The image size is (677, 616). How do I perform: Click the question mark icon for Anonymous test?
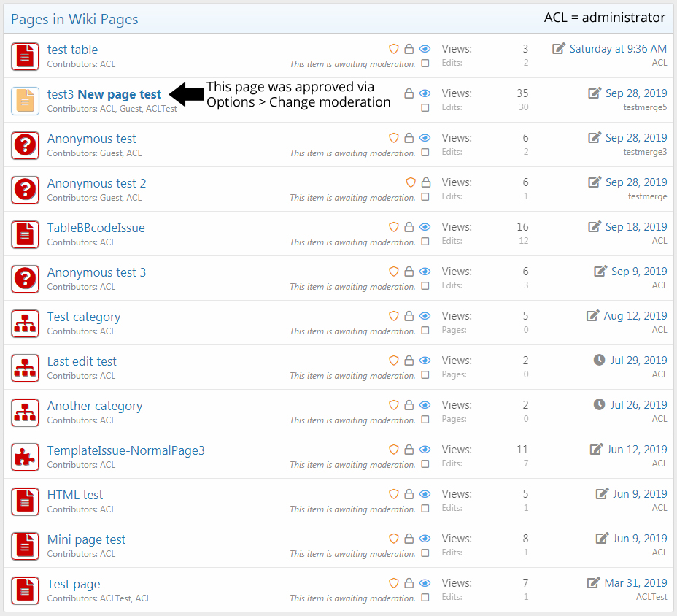pyautogui.click(x=25, y=145)
